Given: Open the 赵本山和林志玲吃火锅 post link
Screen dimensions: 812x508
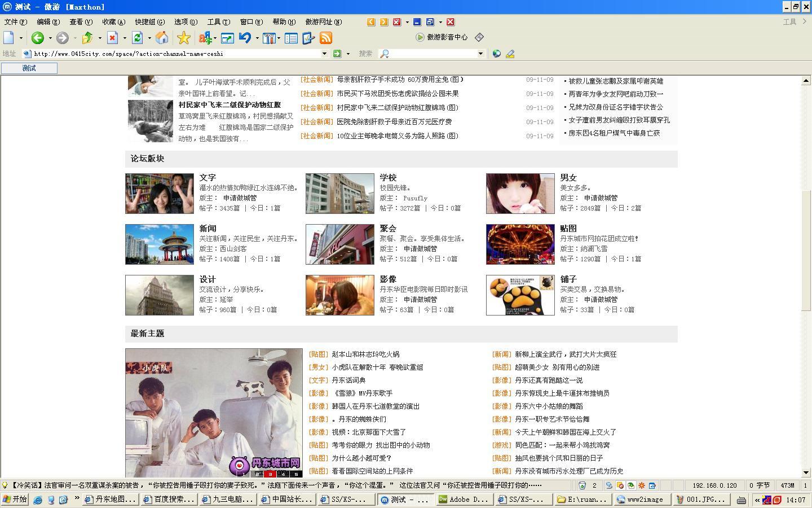Looking at the screenshot, I should tap(365, 354).
